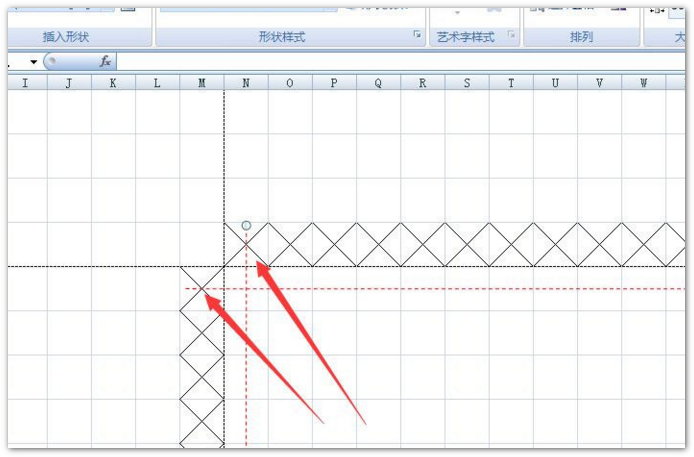Select column V header
This screenshot has height=457, width=694.
pyautogui.click(x=600, y=83)
